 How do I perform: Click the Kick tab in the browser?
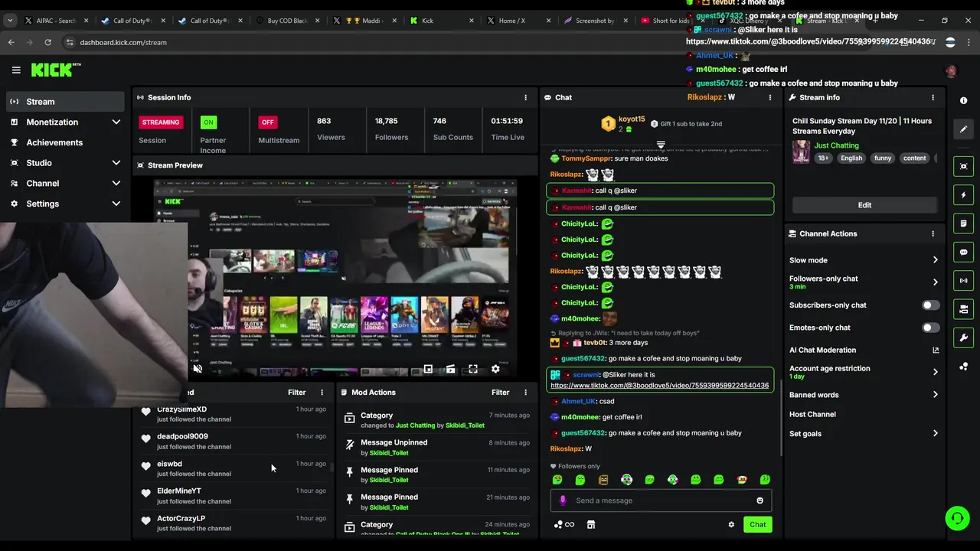pos(441,21)
